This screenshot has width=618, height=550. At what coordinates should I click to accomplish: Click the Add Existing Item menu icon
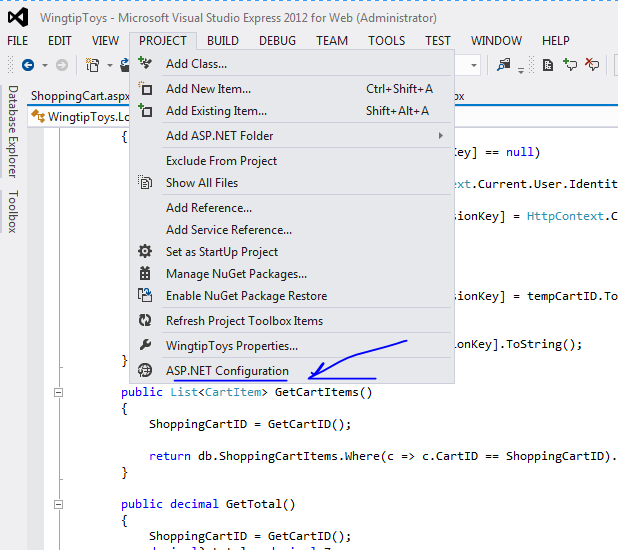(x=145, y=111)
